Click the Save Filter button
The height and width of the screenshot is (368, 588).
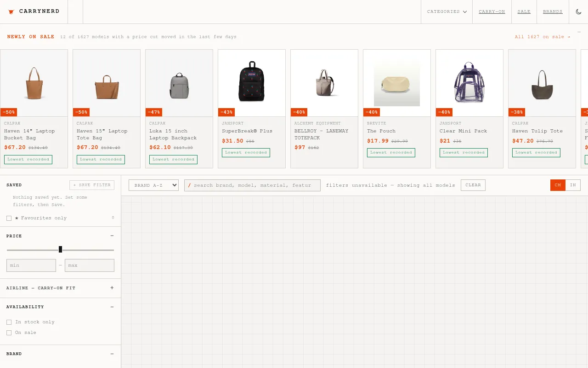tap(92, 185)
